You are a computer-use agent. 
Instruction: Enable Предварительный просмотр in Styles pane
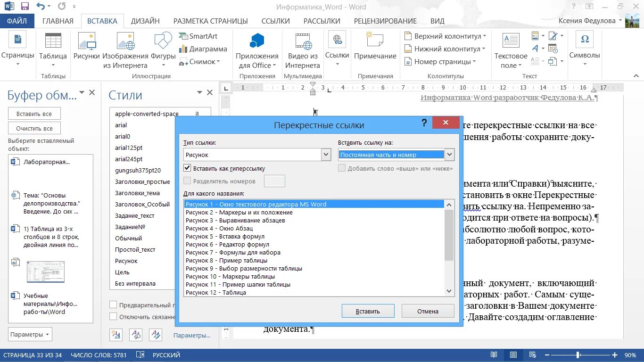[x=113, y=305]
